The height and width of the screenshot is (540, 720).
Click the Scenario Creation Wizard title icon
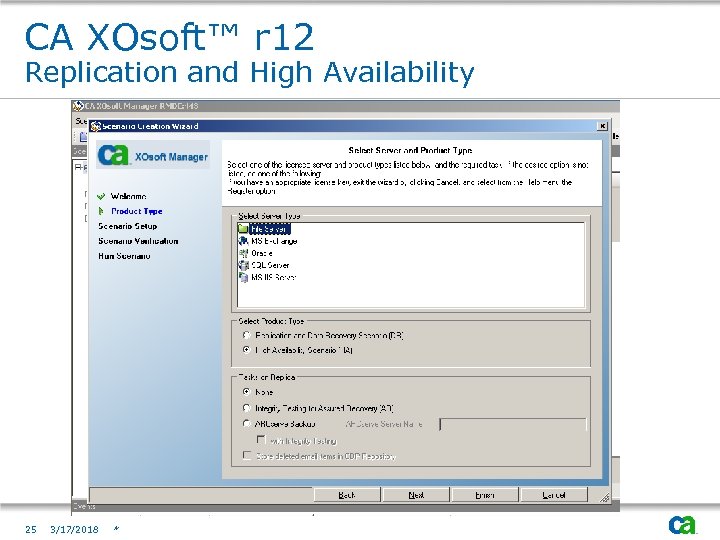pos(96,126)
